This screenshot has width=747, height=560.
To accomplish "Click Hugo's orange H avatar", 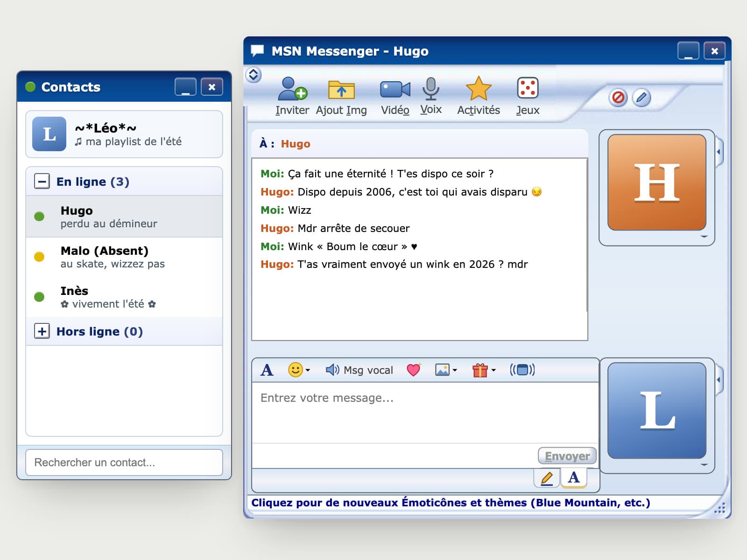I will coord(657,182).
